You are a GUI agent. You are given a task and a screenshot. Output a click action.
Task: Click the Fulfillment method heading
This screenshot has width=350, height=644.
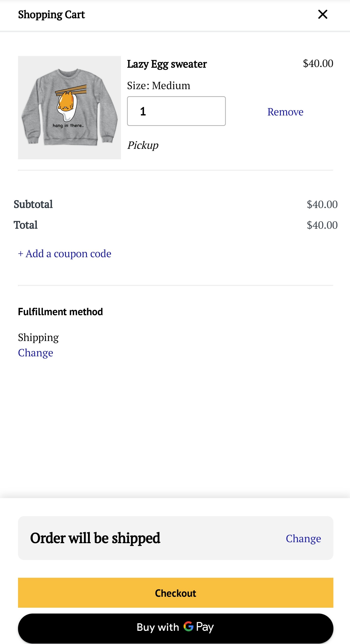tap(60, 312)
